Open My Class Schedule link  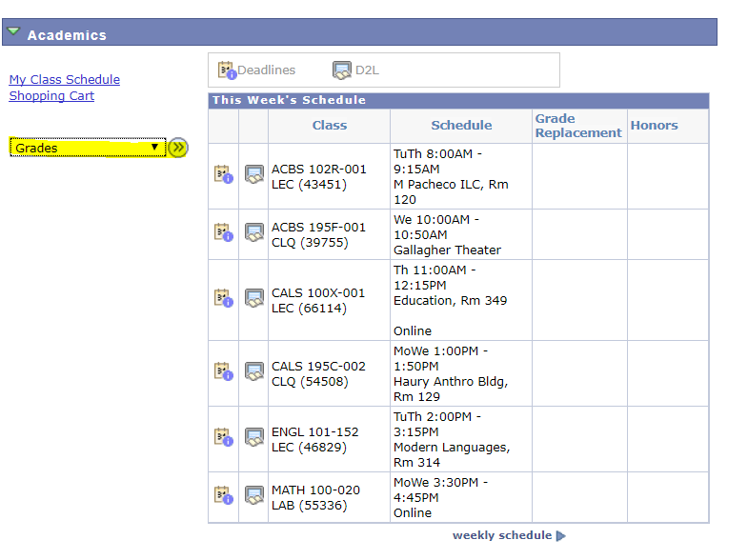tap(65, 80)
